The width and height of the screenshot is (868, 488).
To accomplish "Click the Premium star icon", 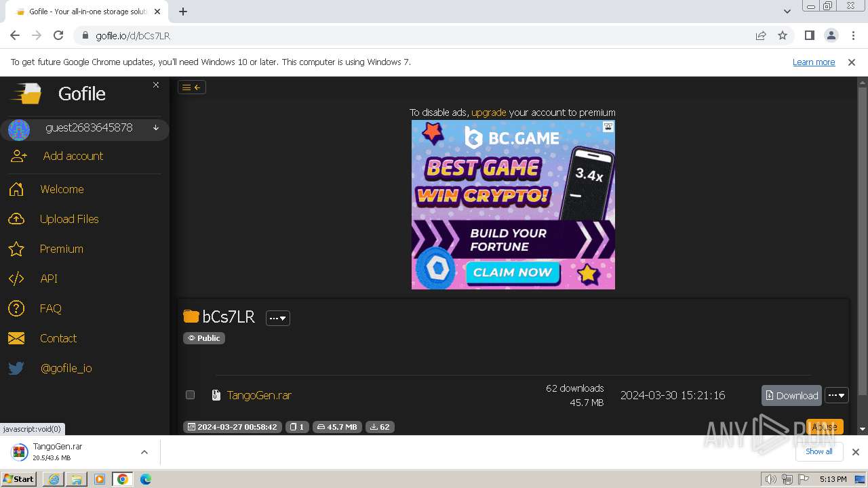I will pyautogui.click(x=16, y=249).
